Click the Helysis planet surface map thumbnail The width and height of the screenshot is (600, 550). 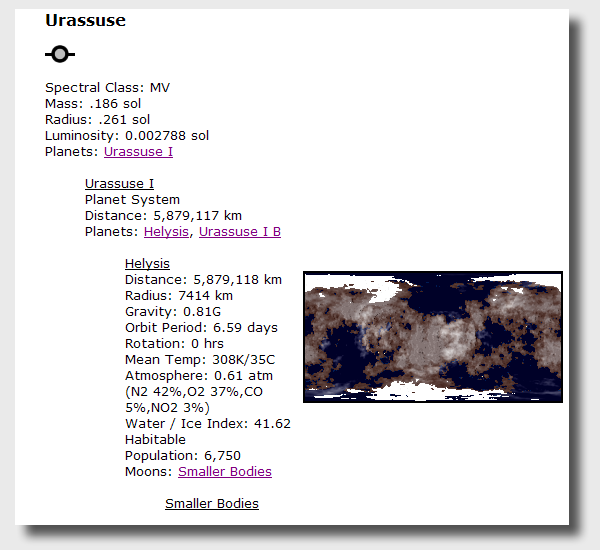[x=433, y=337]
